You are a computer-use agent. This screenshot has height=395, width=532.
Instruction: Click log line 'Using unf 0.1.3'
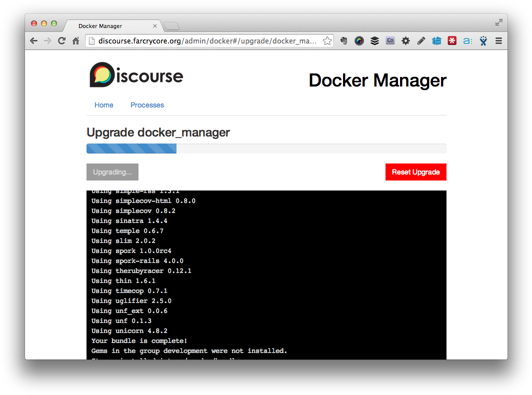[121, 321]
